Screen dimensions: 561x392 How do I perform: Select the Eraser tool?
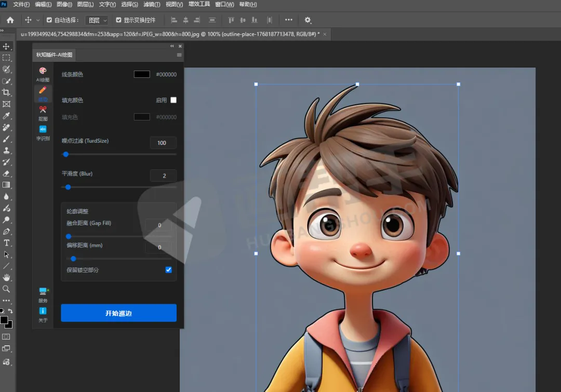(6, 173)
